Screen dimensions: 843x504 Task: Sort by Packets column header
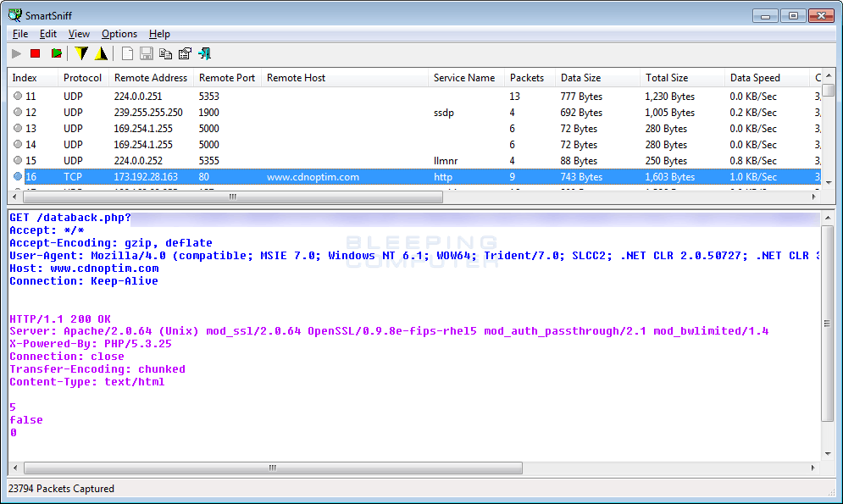click(x=529, y=78)
